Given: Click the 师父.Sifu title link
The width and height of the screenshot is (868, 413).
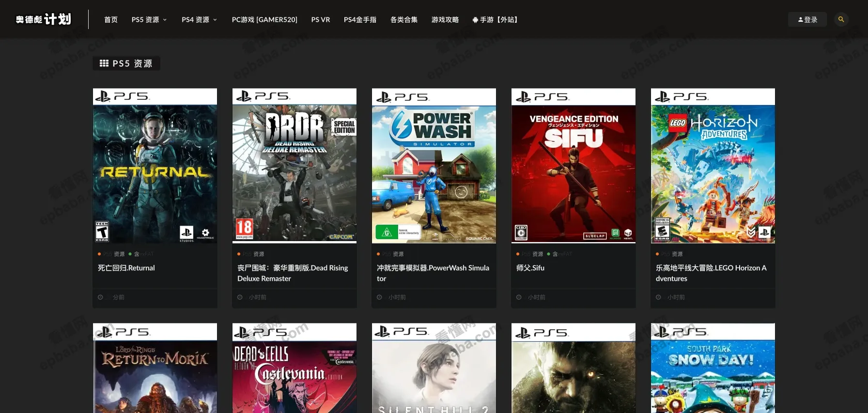Looking at the screenshot, I should (x=530, y=268).
